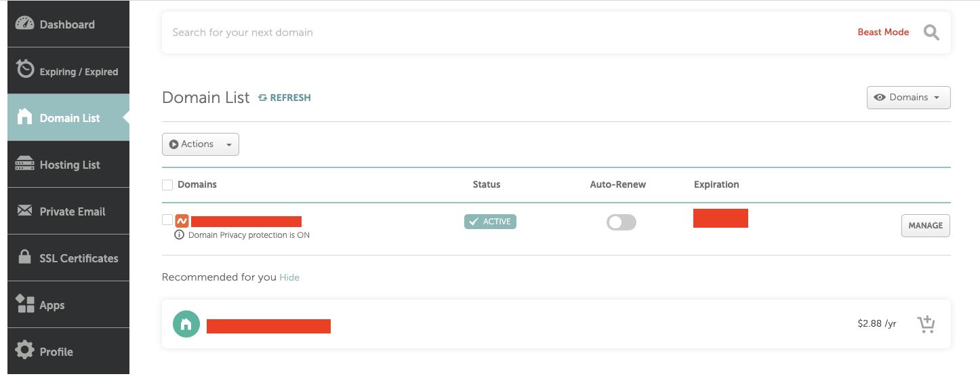The height and width of the screenshot is (387, 980).
Task: Click the search magnifying glass icon
Action: click(x=932, y=33)
